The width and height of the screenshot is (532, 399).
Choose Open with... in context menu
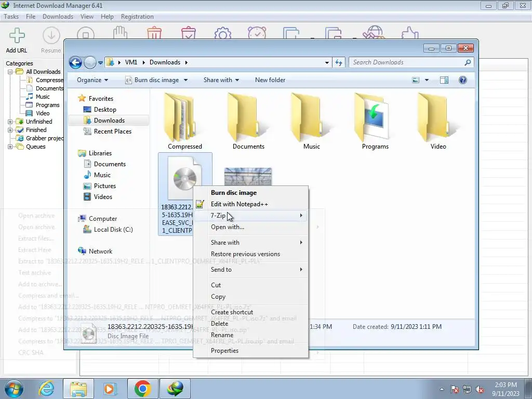(x=251, y=228)
